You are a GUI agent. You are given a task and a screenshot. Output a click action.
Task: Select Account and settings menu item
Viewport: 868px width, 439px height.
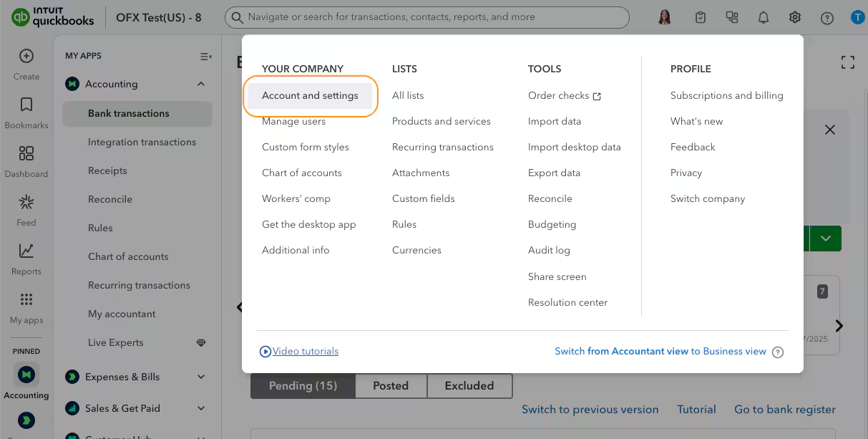(310, 95)
